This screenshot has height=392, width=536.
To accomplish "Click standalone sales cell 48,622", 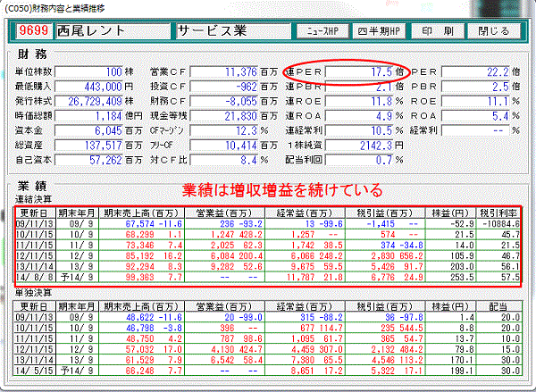I will pyautogui.click(x=140, y=318).
